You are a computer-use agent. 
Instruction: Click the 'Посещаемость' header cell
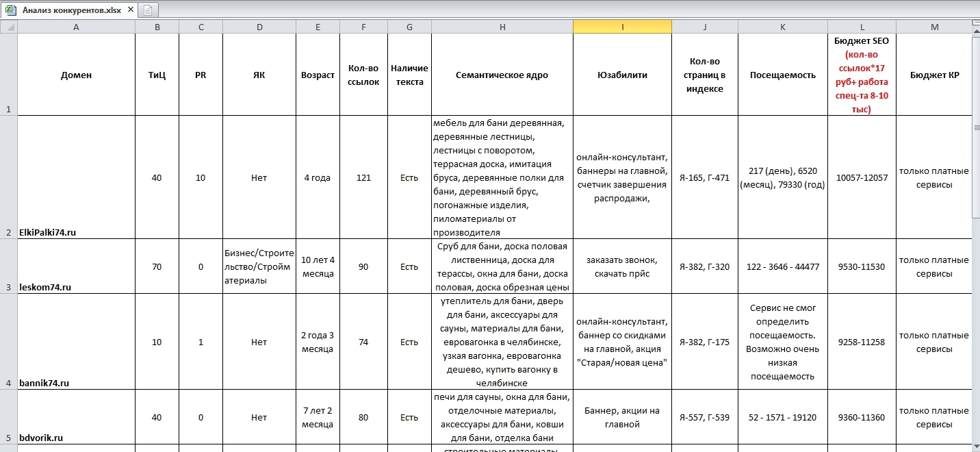pyautogui.click(x=783, y=75)
